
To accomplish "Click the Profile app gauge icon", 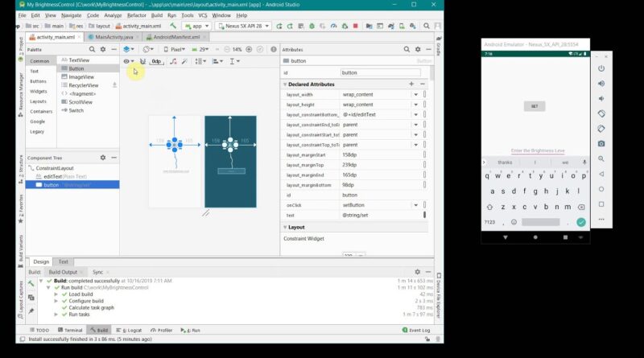I will [x=333, y=26].
